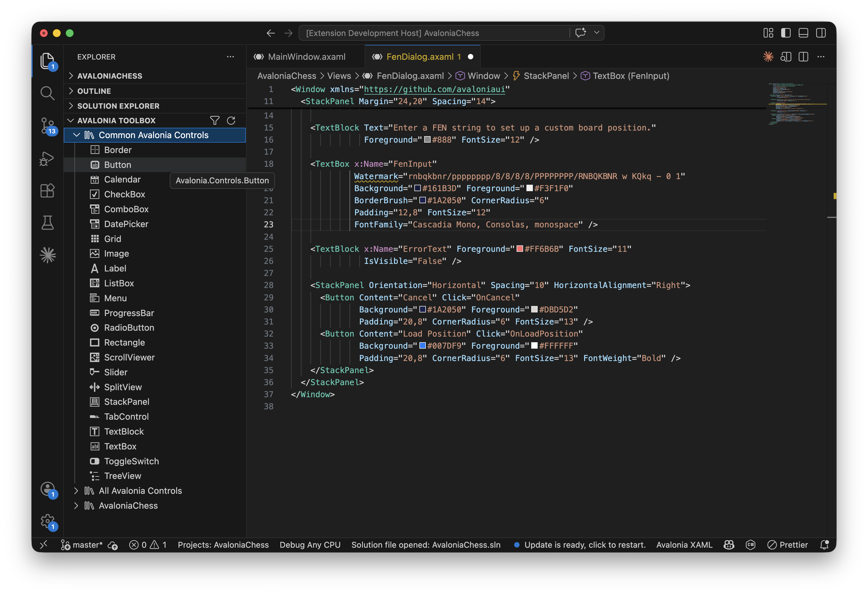Toggle the secondary side bar
Screen dimensions: 868x594
[821, 33]
